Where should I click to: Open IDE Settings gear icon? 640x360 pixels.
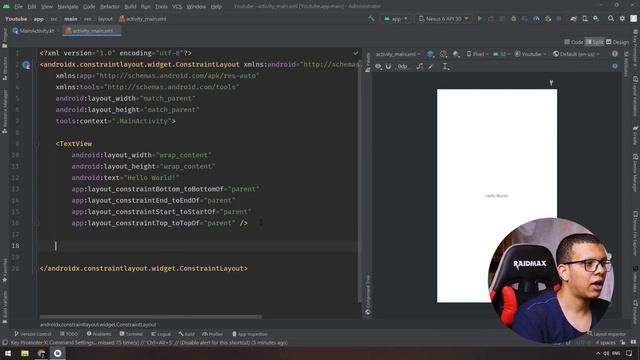click(x=622, y=19)
